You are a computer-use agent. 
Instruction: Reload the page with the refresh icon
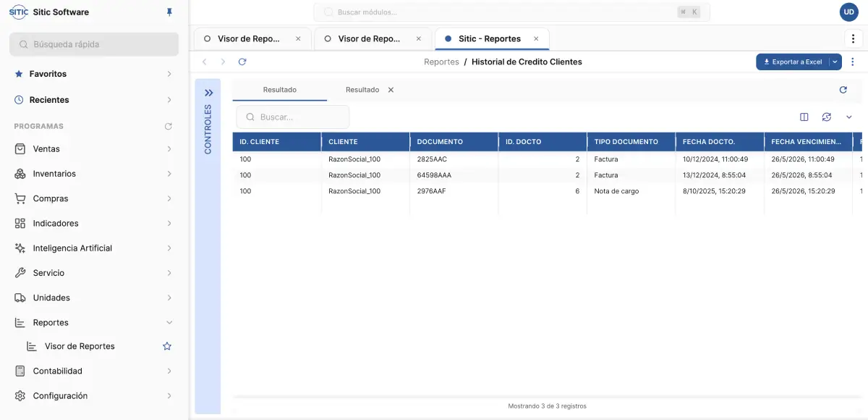point(242,62)
